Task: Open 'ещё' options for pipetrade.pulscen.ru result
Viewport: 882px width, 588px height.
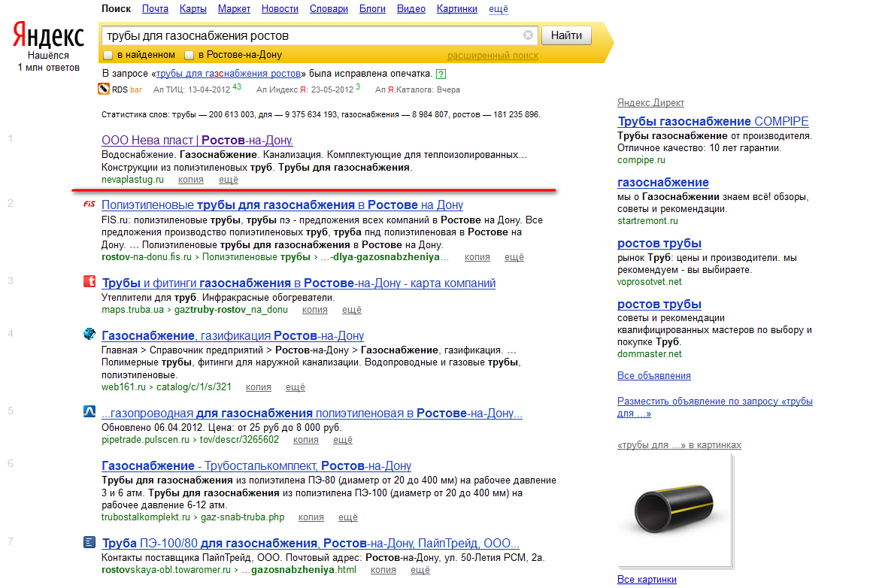Action: (343, 440)
